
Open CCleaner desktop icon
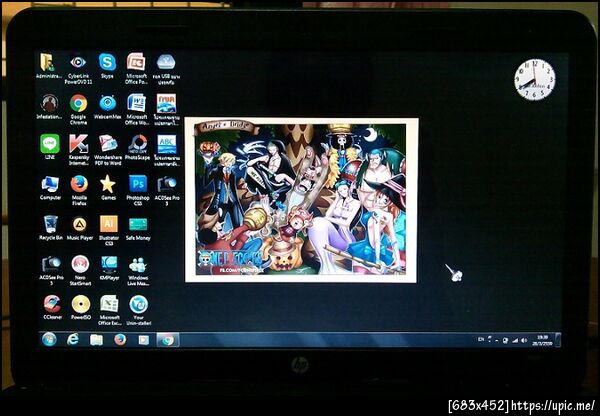(x=52, y=307)
